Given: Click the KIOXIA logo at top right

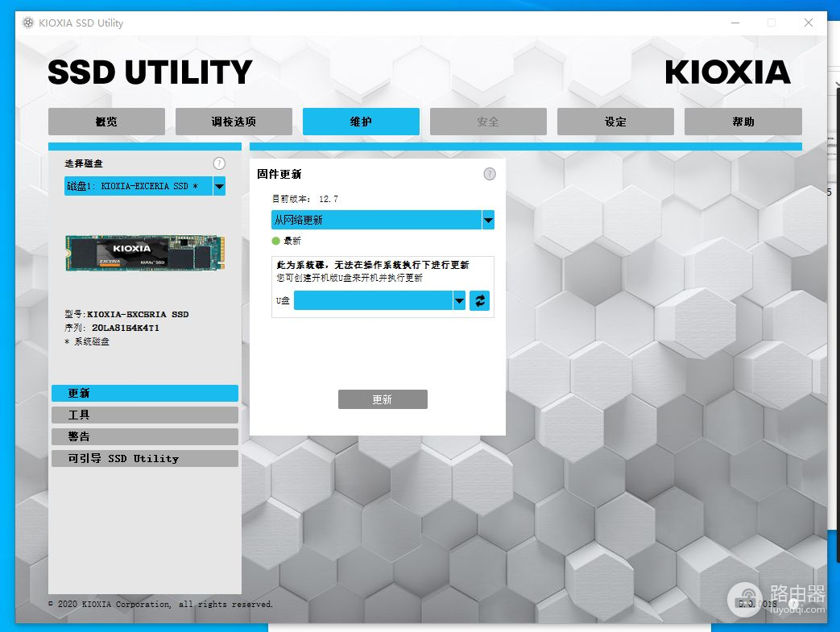Looking at the screenshot, I should (x=727, y=72).
